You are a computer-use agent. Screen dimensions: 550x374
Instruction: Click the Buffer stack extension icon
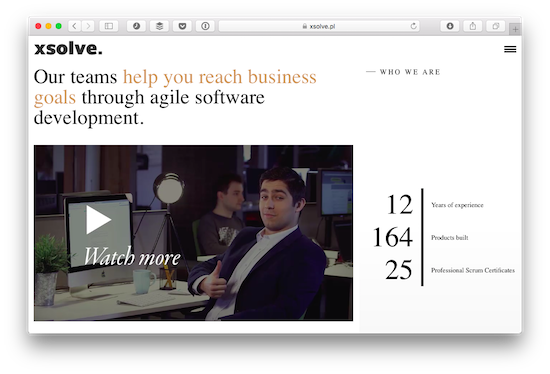tap(159, 26)
